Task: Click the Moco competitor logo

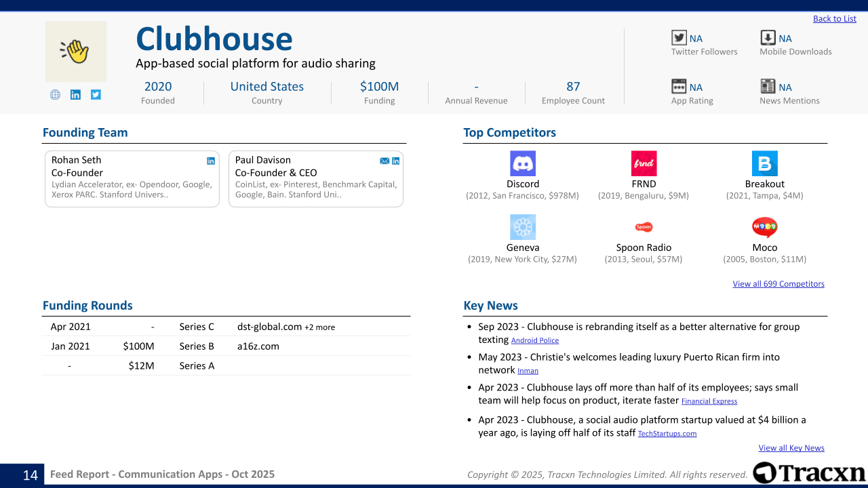Action: pos(764,227)
